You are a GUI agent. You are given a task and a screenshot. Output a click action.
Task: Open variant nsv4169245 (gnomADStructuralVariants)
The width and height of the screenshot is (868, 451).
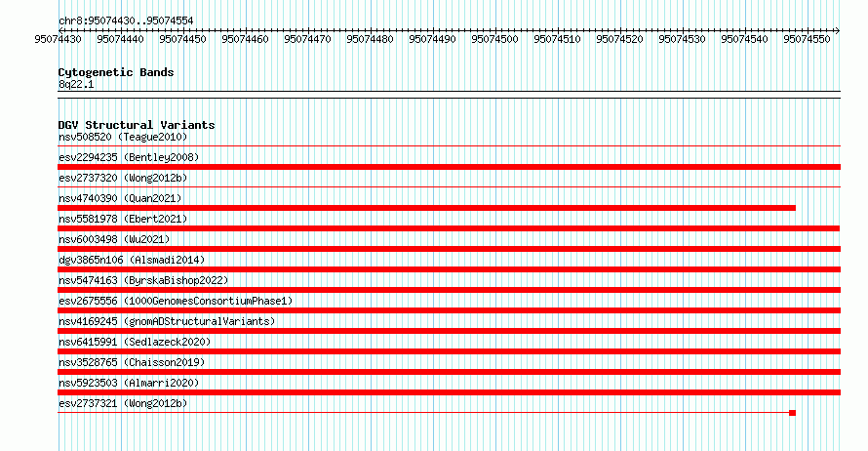pyautogui.click(x=167, y=321)
